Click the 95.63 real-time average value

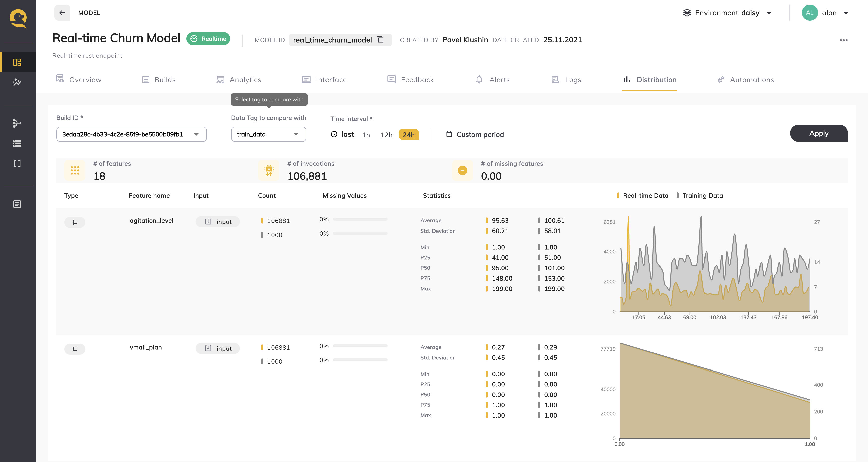tap(500, 220)
